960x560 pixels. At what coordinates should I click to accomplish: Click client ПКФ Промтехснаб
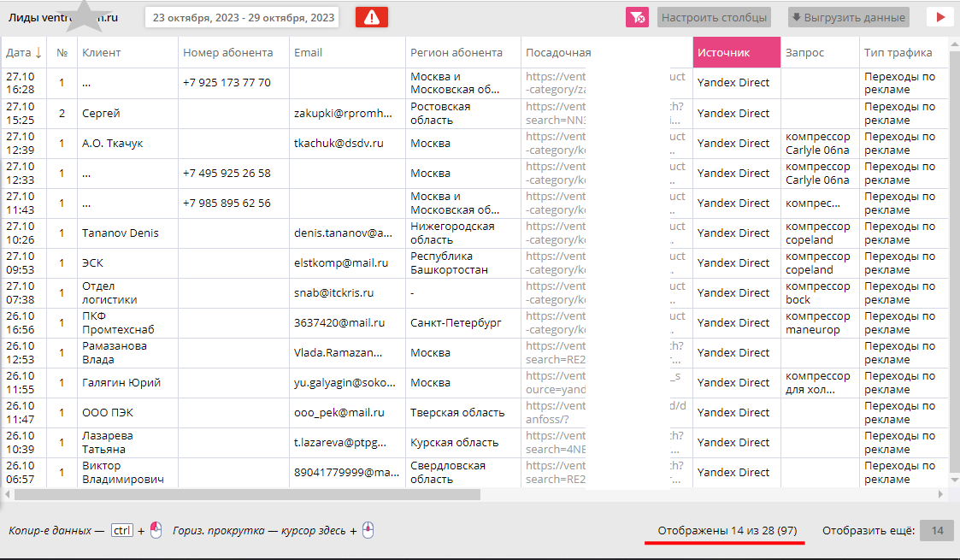pyautogui.click(x=118, y=323)
